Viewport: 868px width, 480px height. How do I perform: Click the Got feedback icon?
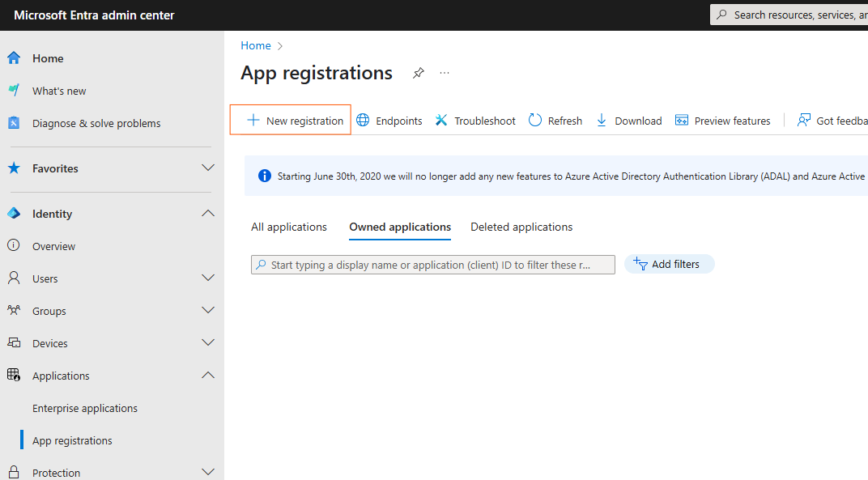(x=804, y=120)
